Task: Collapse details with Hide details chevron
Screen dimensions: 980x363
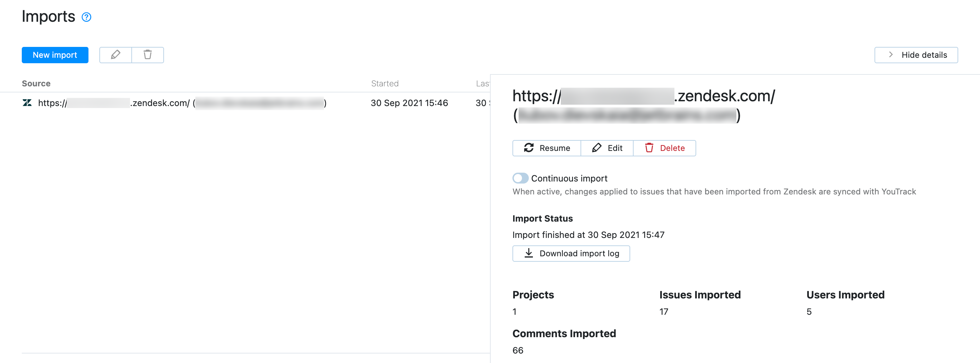Action: coord(916,55)
